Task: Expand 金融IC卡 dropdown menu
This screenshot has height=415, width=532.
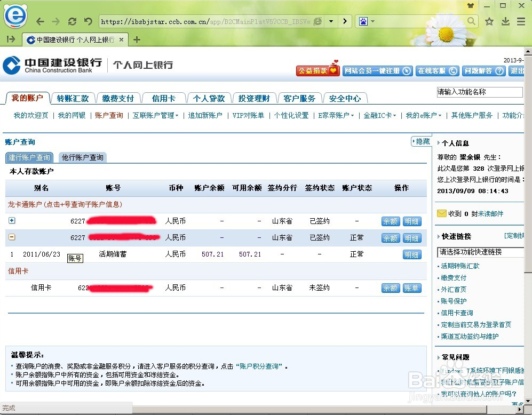Action: pos(380,115)
